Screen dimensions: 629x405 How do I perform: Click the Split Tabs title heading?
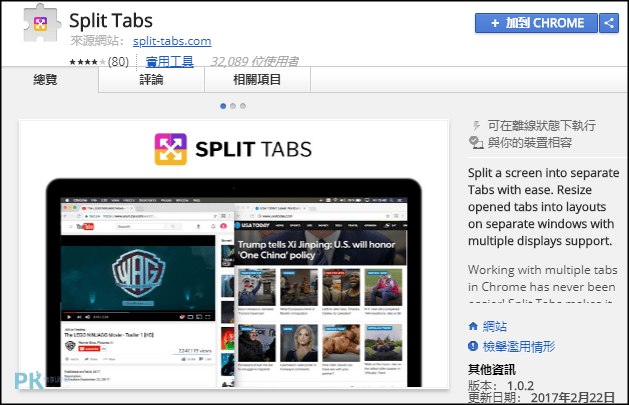click(x=111, y=20)
